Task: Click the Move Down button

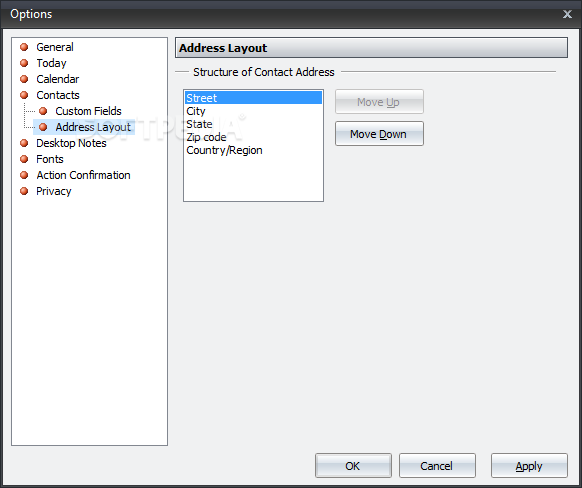Action: click(379, 134)
